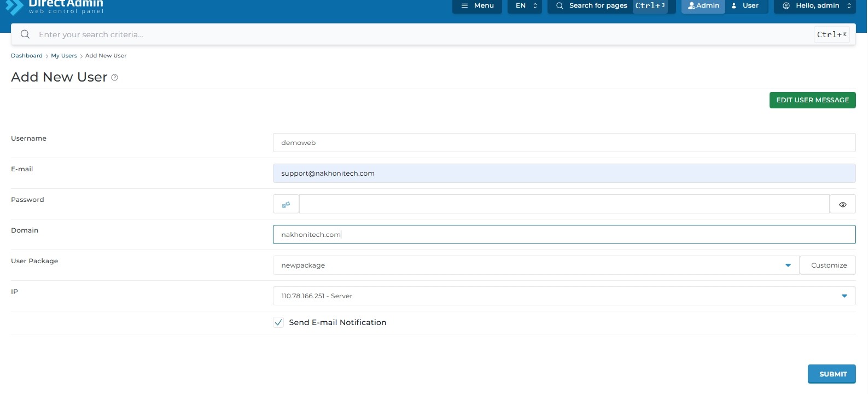
Task: Switch to the Admin access level
Action: pyautogui.click(x=703, y=5)
